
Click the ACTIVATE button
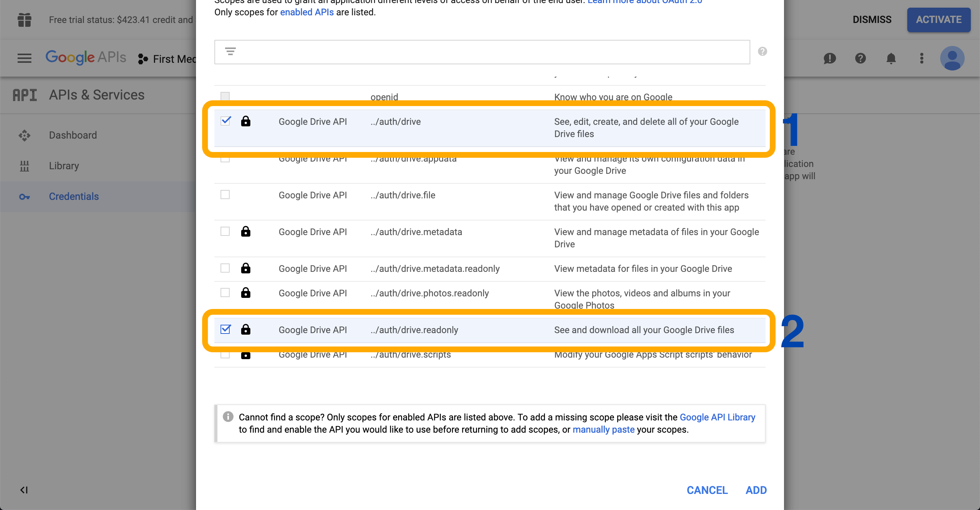coord(939,20)
